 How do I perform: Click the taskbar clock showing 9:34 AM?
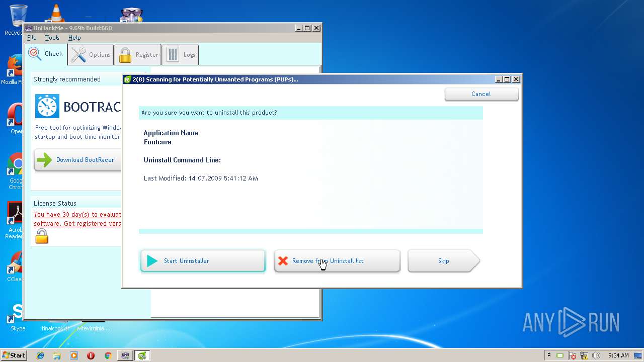[618, 355]
